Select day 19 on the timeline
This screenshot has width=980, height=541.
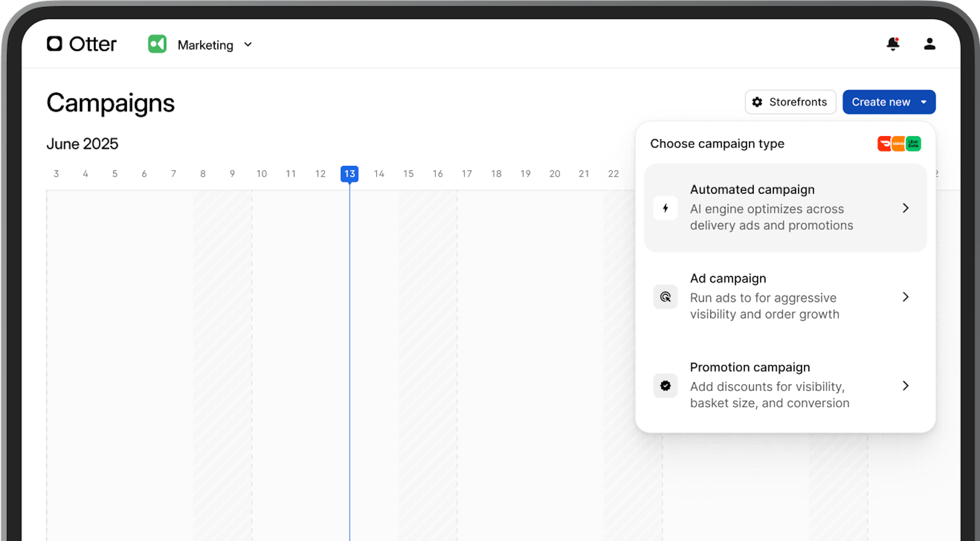click(525, 174)
